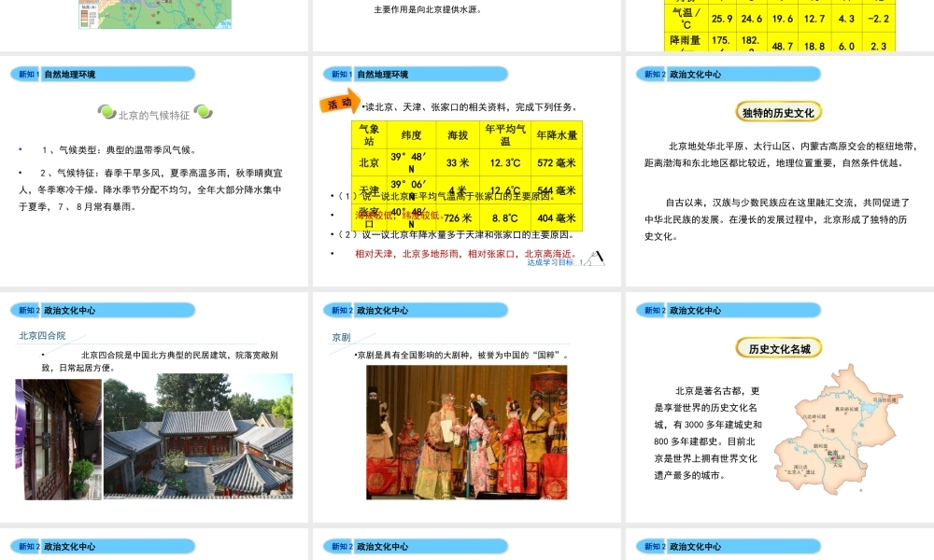The image size is (934, 560).
Task: Click the 12.7 temperature cell
Action: (814, 19)
